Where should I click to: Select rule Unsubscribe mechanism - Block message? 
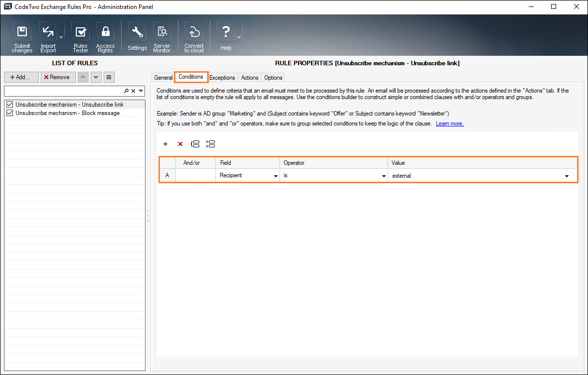click(67, 113)
